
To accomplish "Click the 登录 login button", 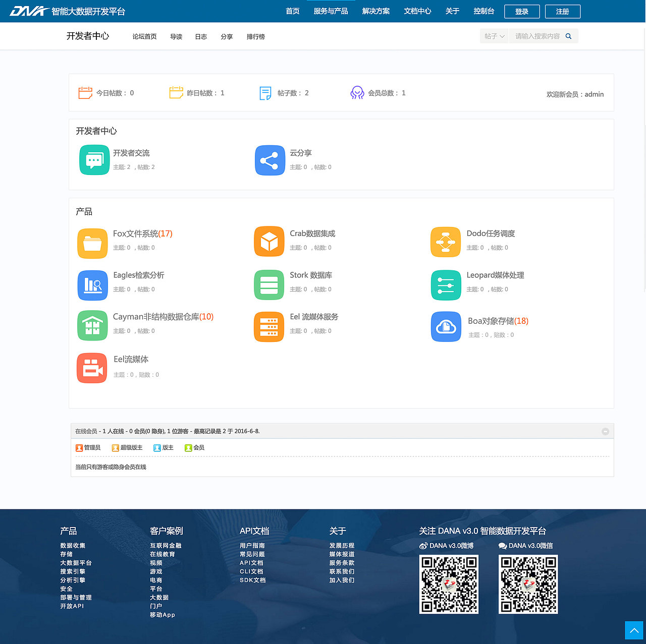I will (522, 12).
